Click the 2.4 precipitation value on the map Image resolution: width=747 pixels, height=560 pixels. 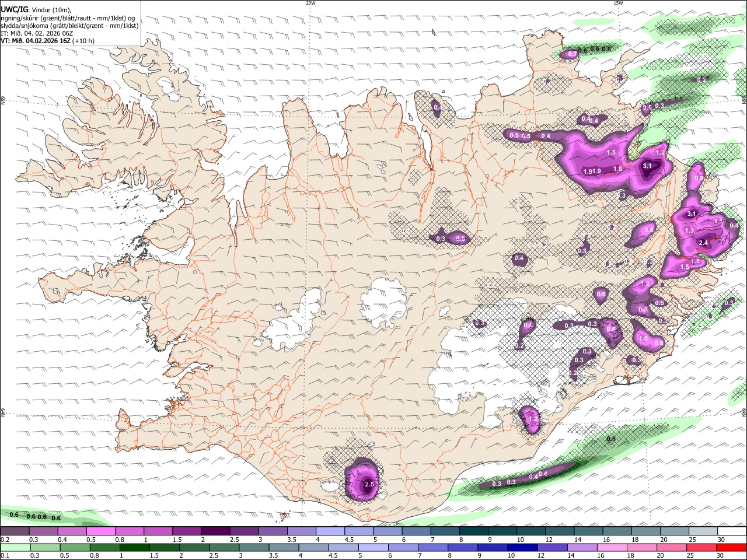point(703,243)
